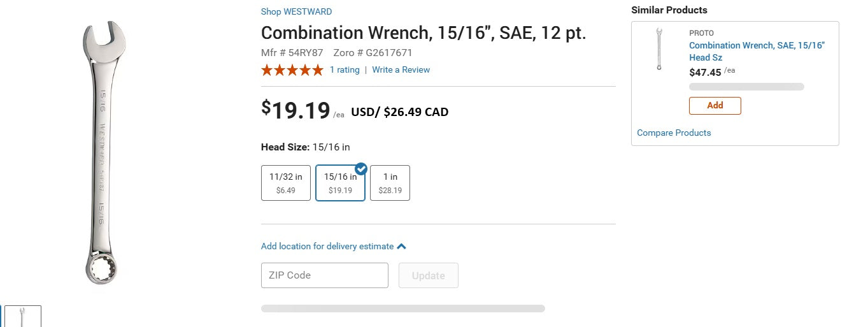Click the PROTO wrench thumbnail in Similar Products

(659, 49)
